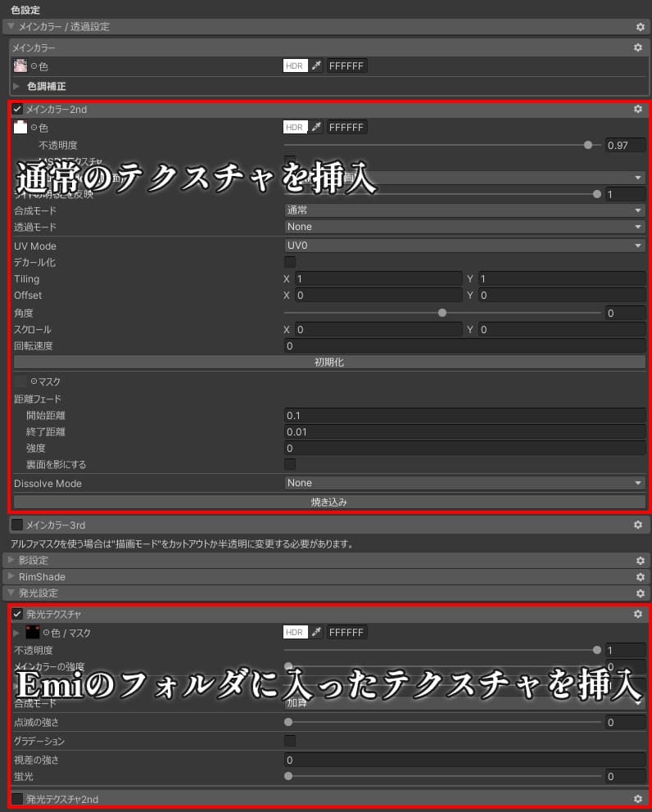Click the 視差の強さ field
This screenshot has width=652, height=812.
(x=465, y=760)
